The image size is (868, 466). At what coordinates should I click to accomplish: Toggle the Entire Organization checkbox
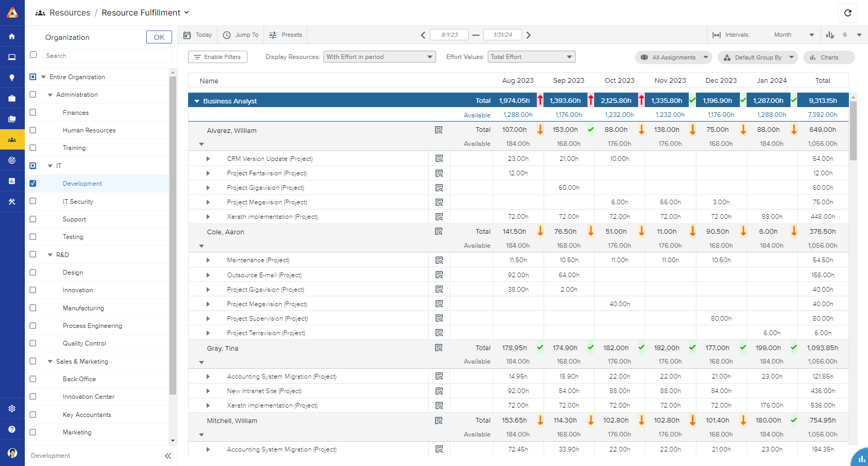[x=33, y=77]
